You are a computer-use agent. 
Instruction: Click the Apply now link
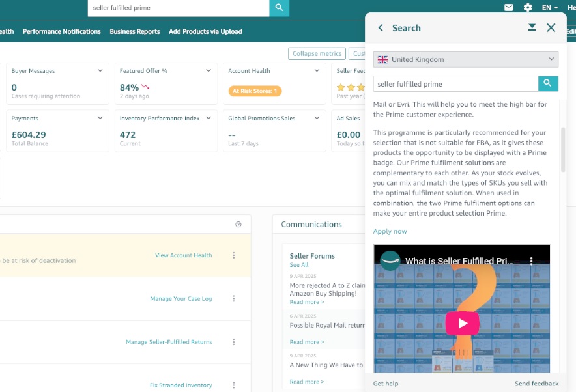click(390, 231)
